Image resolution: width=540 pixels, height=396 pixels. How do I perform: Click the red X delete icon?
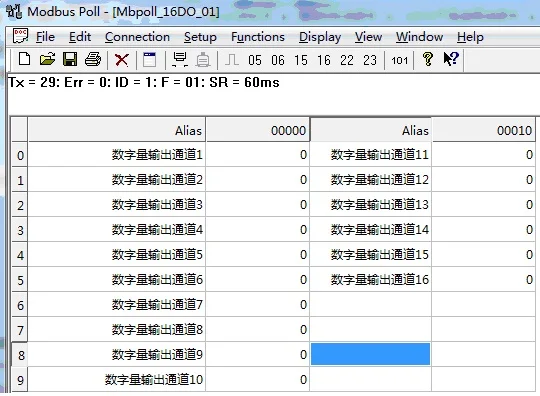coord(122,60)
